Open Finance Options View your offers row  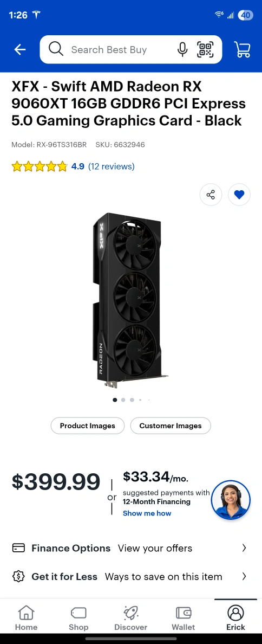click(131, 548)
